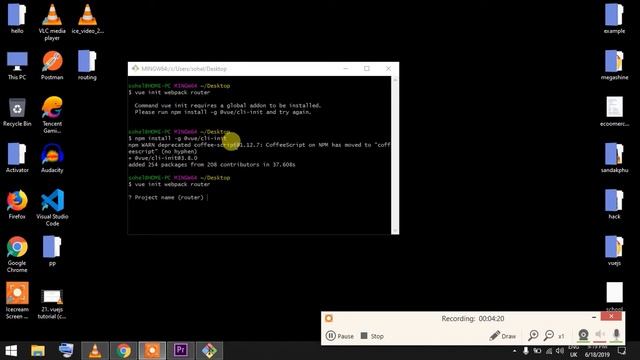This screenshot has height=360, width=640.
Task: Open the sandakphu folder
Action: point(614,158)
